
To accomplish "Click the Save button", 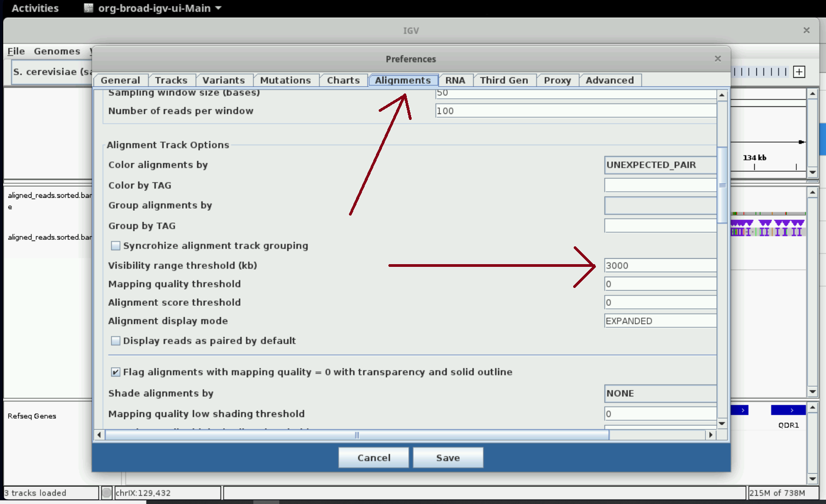I will (447, 457).
